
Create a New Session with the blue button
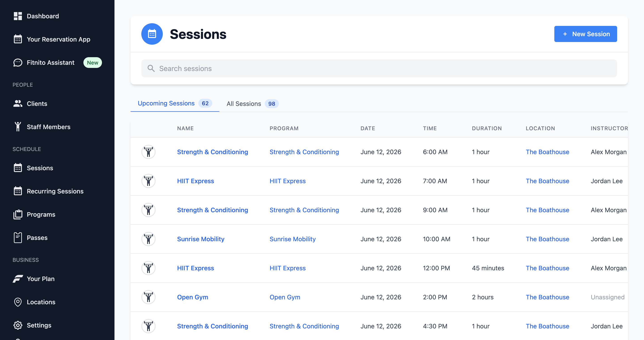pyautogui.click(x=585, y=34)
